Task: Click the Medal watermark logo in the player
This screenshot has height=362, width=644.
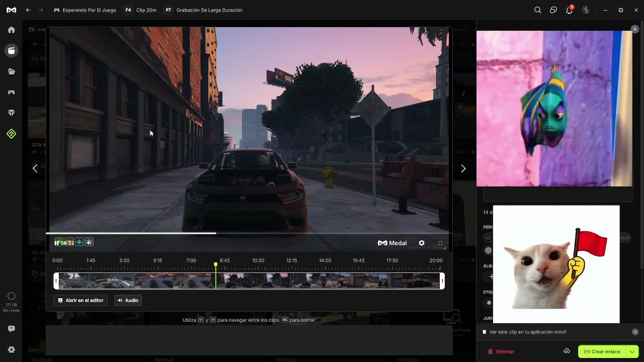Action: coord(392,243)
